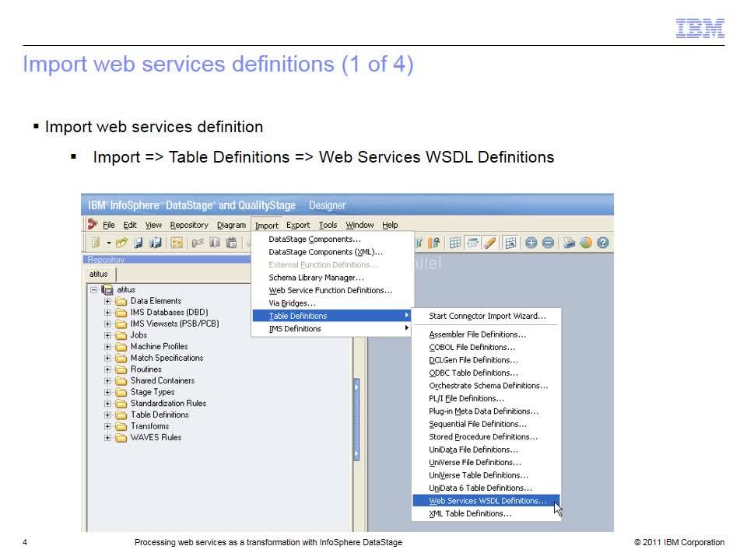The image size is (747, 560).
Task: Open the Window menu
Action: pos(359,225)
